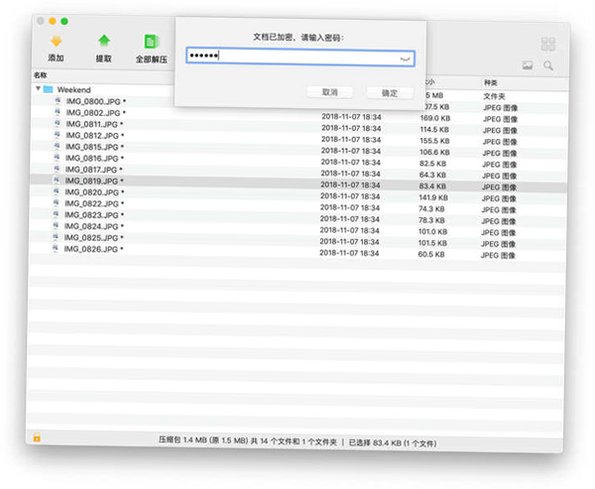Focus the password input field

[x=300, y=57]
